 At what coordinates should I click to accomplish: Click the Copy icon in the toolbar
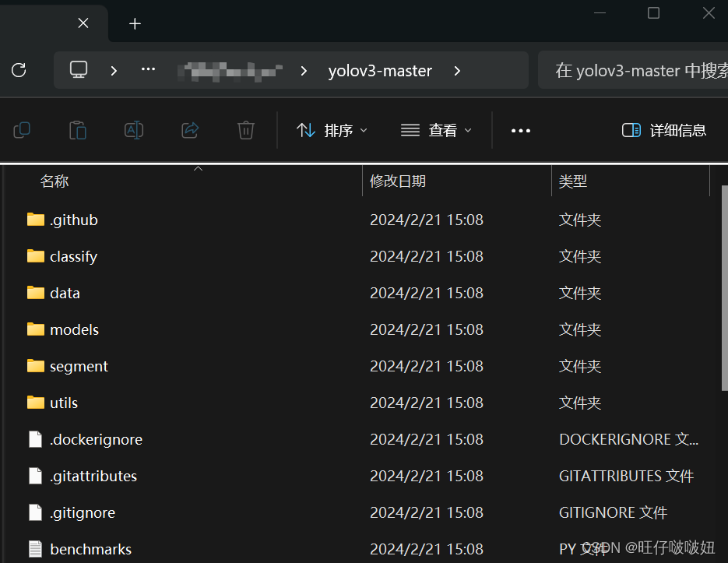pyautogui.click(x=21, y=130)
